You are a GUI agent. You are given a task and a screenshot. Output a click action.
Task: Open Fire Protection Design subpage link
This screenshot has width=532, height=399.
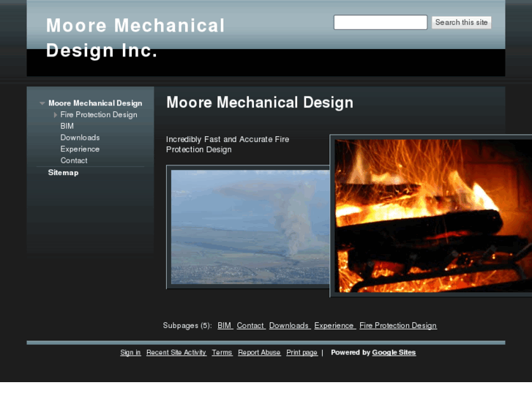pyautogui.click(x=398, y=325)
